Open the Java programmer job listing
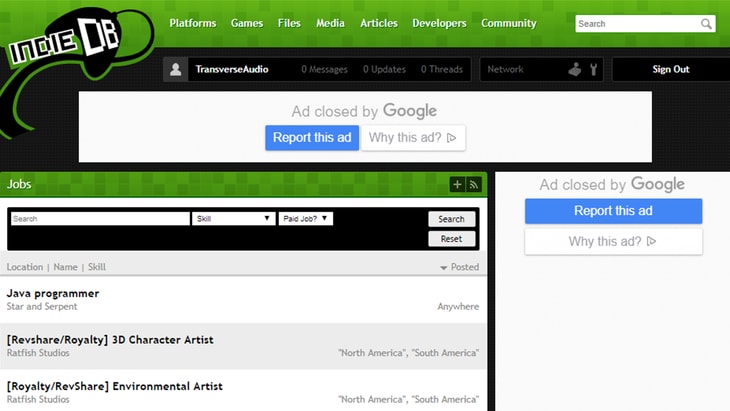Image resolution: width=730 pixels, height=411 pixels. click(53, 294)
